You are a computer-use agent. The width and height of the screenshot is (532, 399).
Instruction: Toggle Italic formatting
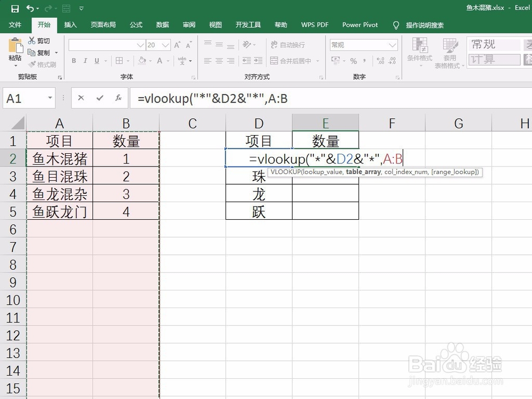pyautogui.click(x=85, y=61)
